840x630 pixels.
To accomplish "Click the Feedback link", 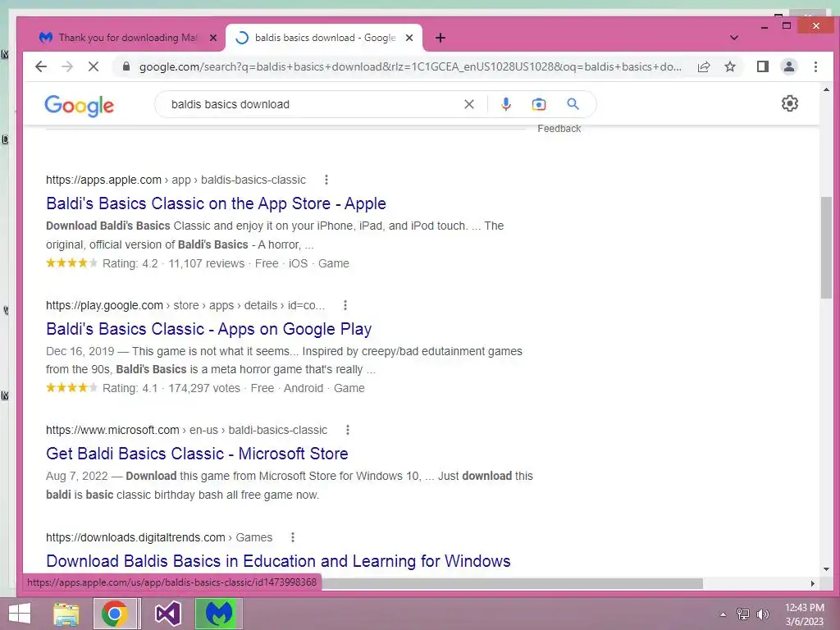I will point(559,129).
